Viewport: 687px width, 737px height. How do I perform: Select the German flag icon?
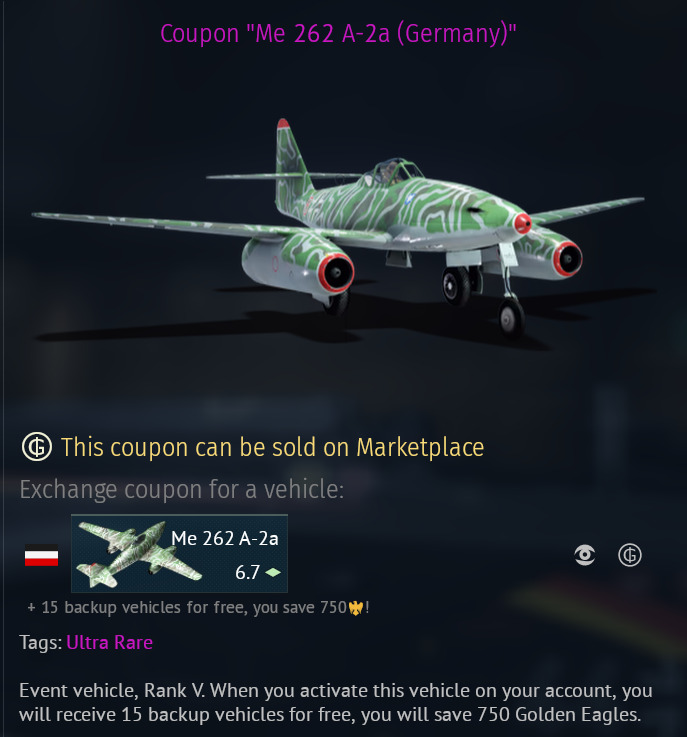41,556
